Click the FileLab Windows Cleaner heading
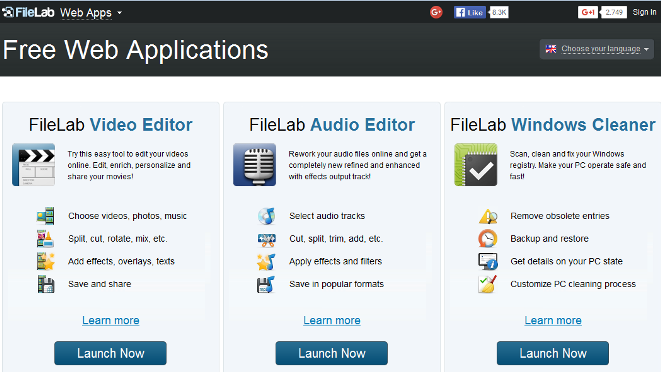Viewport: 661px width, 372px height. tap(553, 125)
